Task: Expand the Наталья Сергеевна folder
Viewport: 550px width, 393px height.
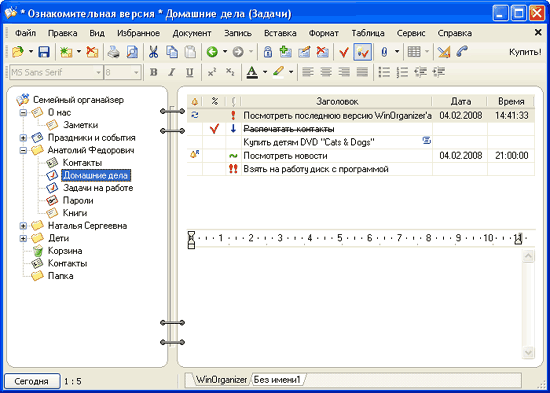Action: tap(23, 226)
